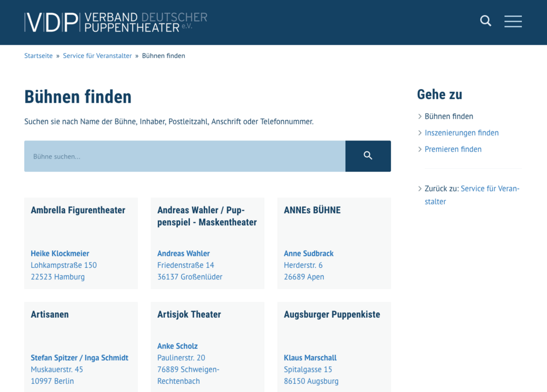
Task: Click '76889 Schweigen-Rechtenbach' postal line
Action: click(x=188, y=375)
